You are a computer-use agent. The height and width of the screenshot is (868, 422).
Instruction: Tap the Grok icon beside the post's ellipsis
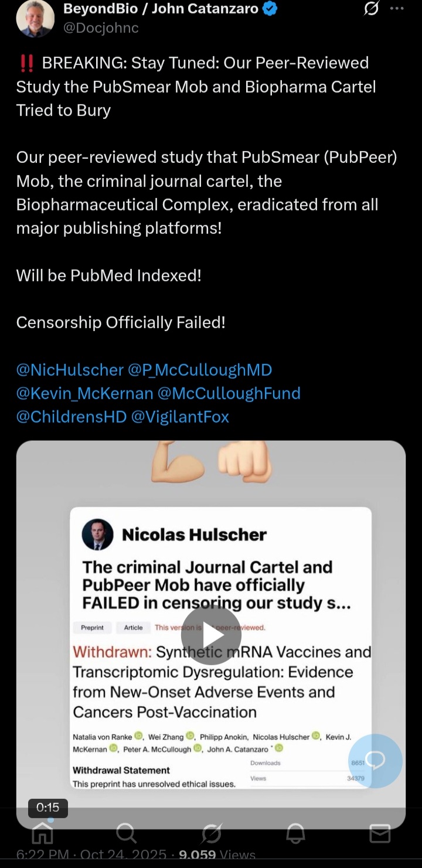[x=371, y=9]
